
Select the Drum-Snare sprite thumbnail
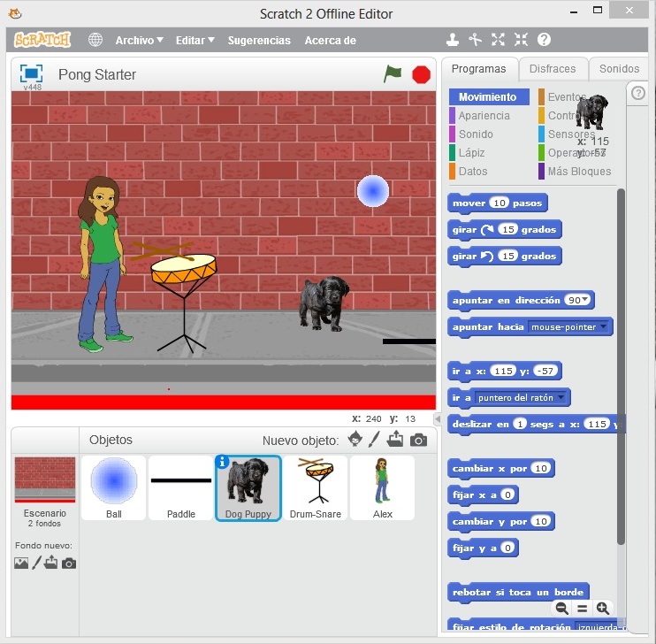(316, 487)
